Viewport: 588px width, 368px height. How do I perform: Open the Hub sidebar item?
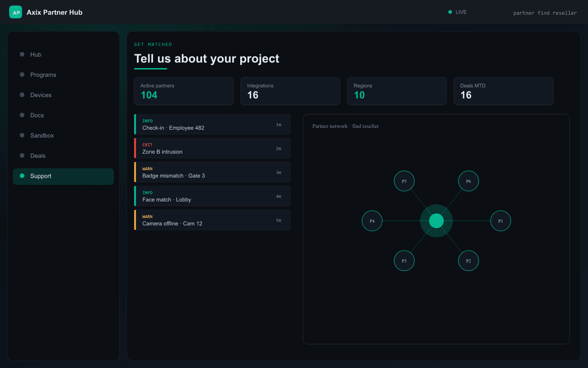[x=63, y=54]
